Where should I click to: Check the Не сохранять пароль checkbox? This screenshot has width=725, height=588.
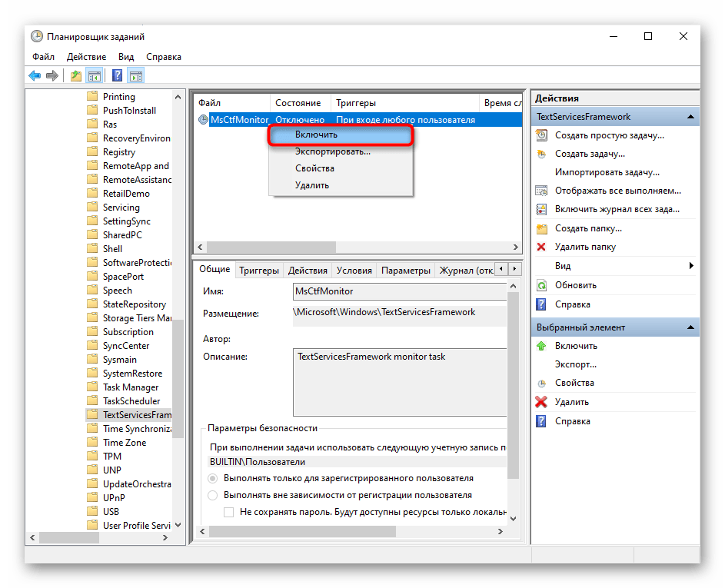click(228, 511)
